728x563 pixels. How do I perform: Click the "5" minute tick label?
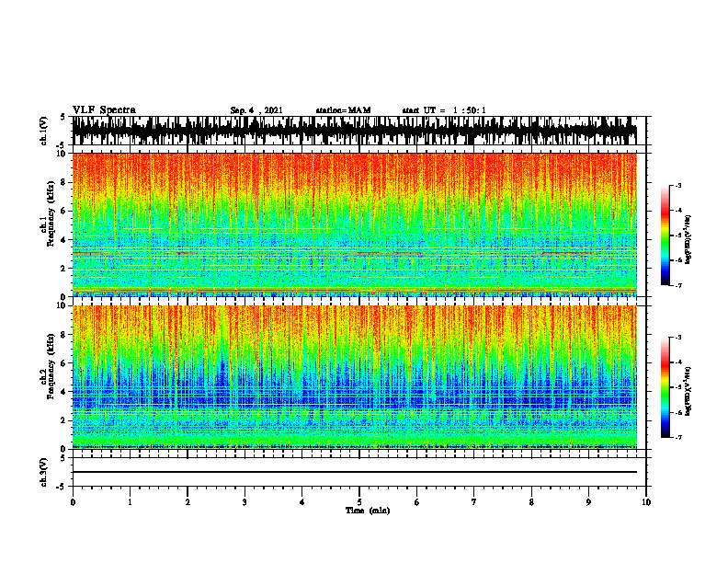pos(359,502)
